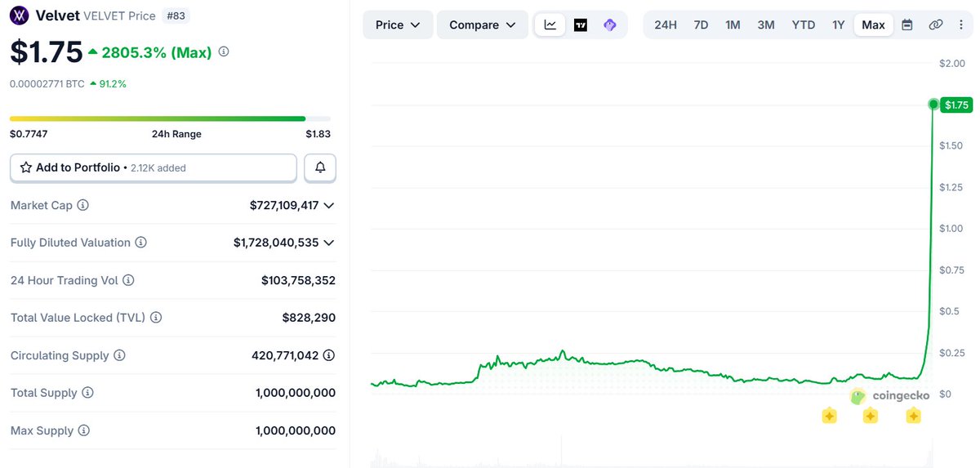Viewport: 980px width, 468px height.
Task: Click the 1,000,000,000 Max Supply value
Action: click(x=296, y=430)
